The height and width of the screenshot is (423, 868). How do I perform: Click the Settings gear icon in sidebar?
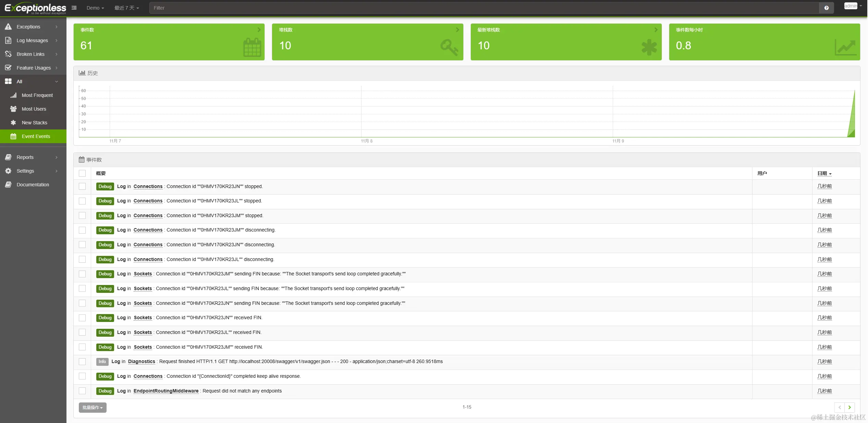pos(8,171)
